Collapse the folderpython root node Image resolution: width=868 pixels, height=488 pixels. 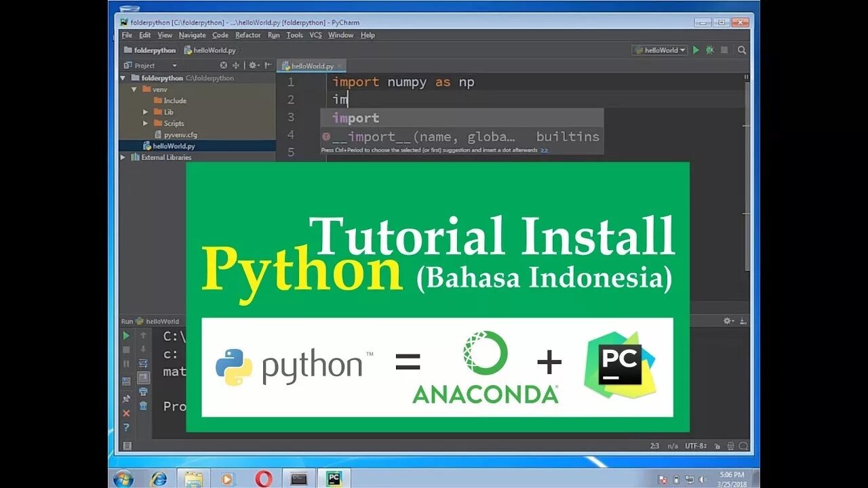click(123, 78)
